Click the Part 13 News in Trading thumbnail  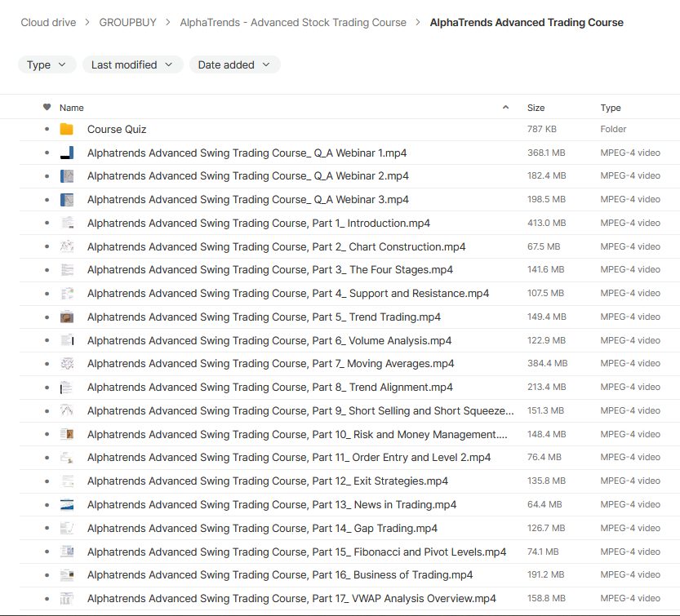click(x=66, y=504)
